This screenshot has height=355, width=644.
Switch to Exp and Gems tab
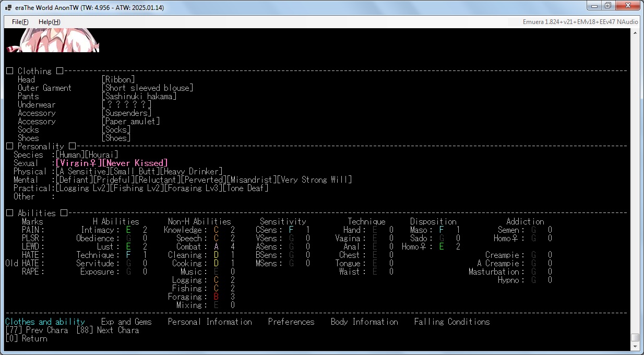(126, 322)
